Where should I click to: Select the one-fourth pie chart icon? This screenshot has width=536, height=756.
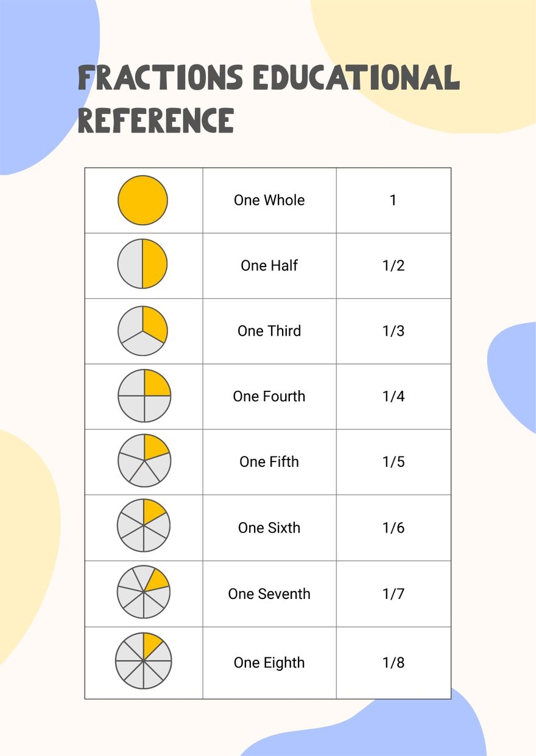point(144,396)
